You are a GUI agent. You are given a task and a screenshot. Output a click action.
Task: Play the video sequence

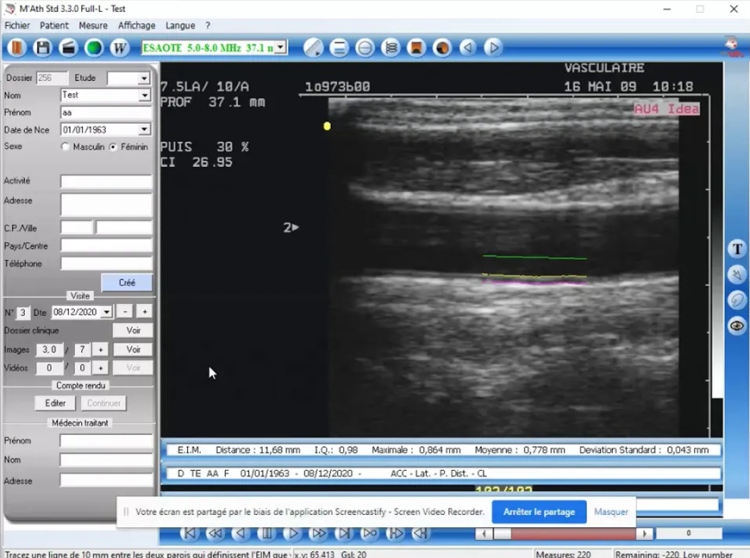click(x=293, y=533)
